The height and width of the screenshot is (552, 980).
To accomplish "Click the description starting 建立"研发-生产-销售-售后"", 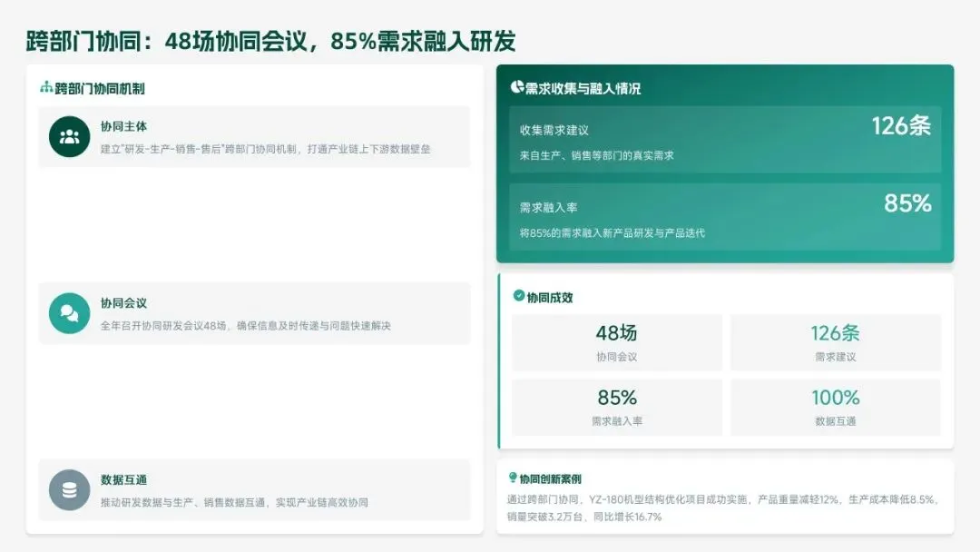I will pyautogui.click(x=266, y=149).
